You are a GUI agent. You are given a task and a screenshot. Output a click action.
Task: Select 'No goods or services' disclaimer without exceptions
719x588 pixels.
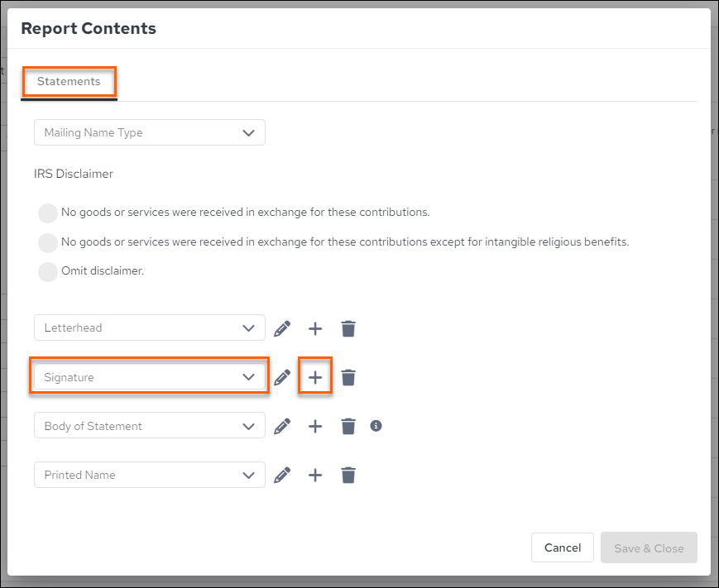(48, 213)
